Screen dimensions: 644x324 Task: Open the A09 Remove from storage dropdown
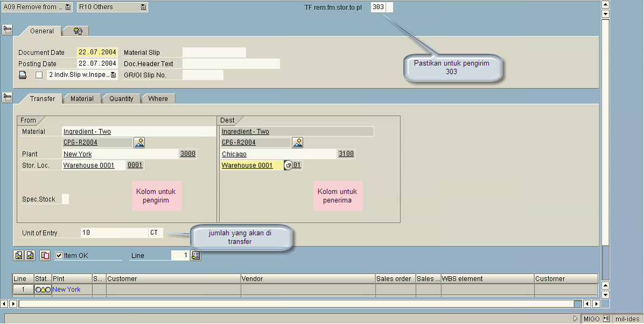[67, 8]
